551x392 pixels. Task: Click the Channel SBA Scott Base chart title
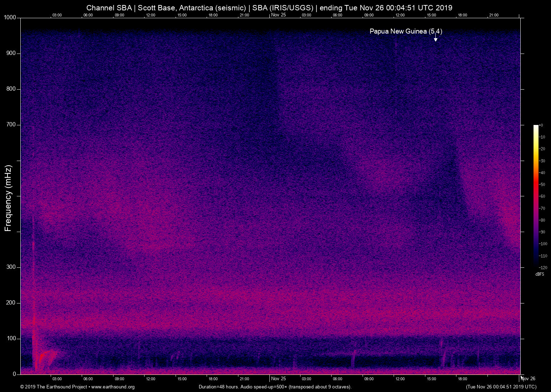269,7
